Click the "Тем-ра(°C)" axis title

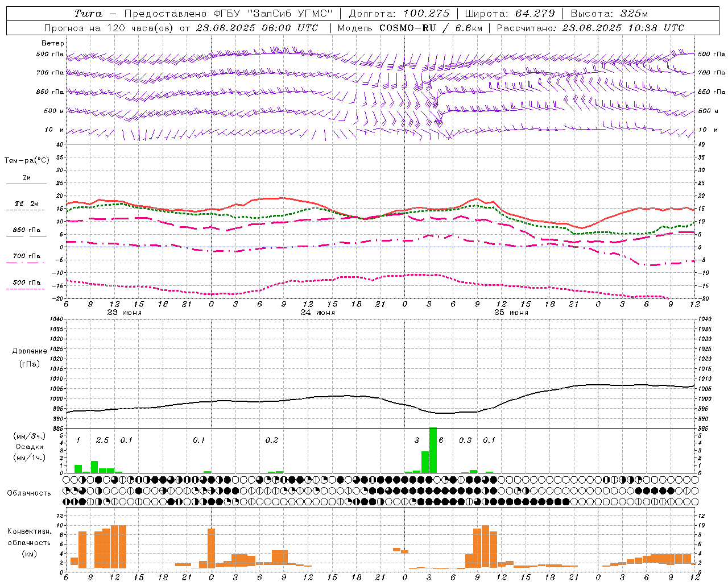(x=27, y=161)
